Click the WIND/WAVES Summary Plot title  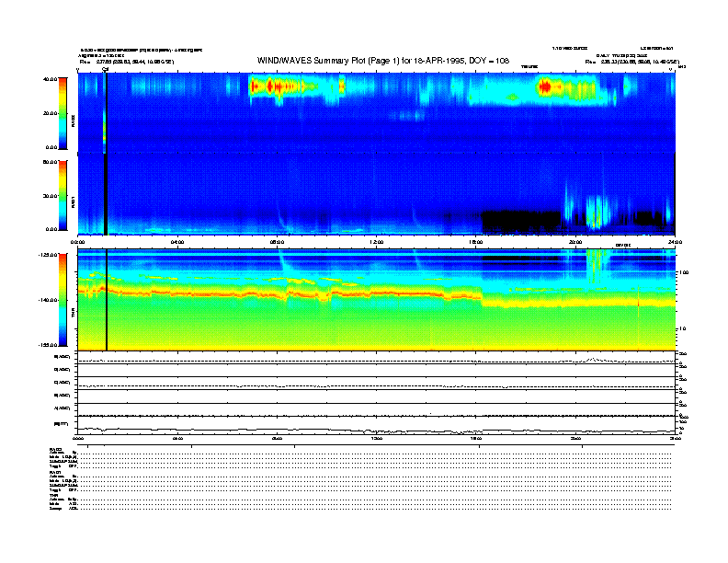tap(383, 61)
